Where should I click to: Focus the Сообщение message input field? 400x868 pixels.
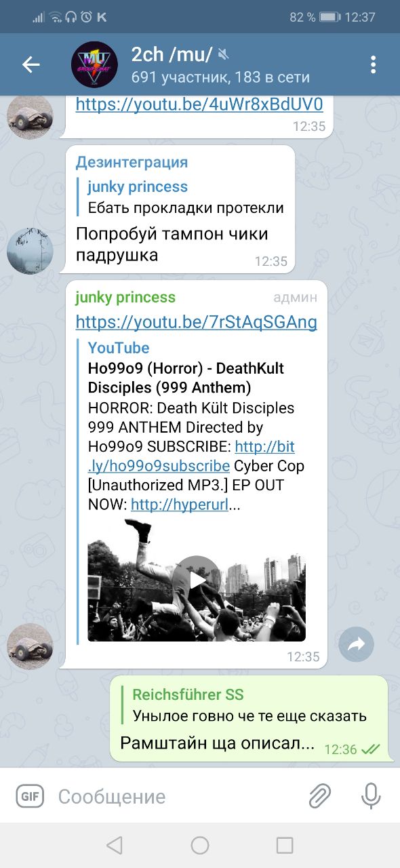176,796
